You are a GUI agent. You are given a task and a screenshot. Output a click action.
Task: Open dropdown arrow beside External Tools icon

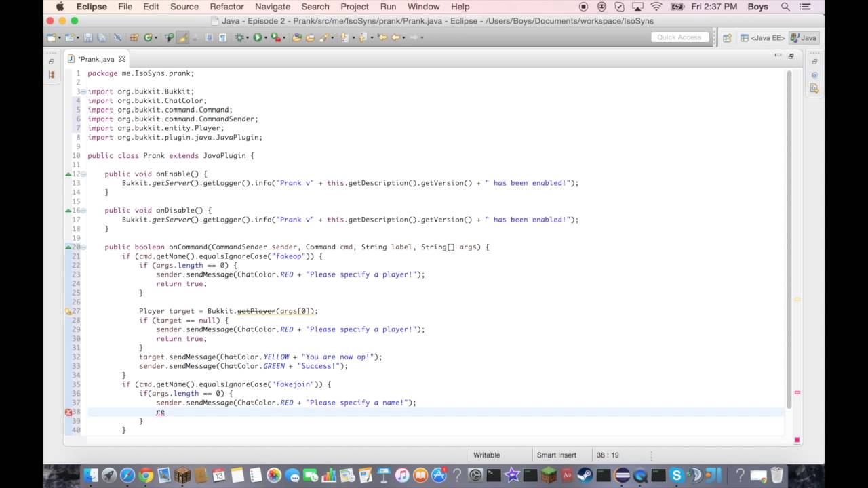tap(284, 38)
